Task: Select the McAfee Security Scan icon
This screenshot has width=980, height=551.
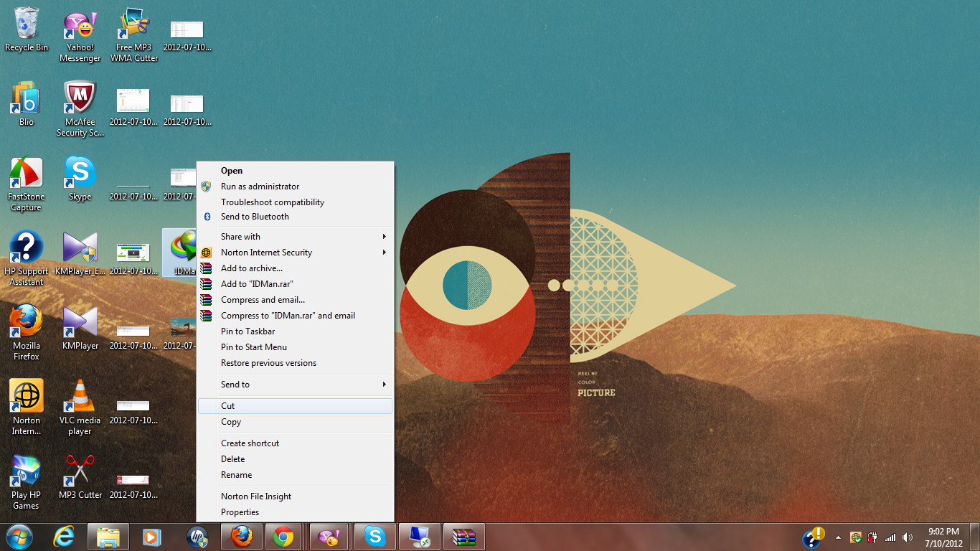Action: (x=80, y=109)
